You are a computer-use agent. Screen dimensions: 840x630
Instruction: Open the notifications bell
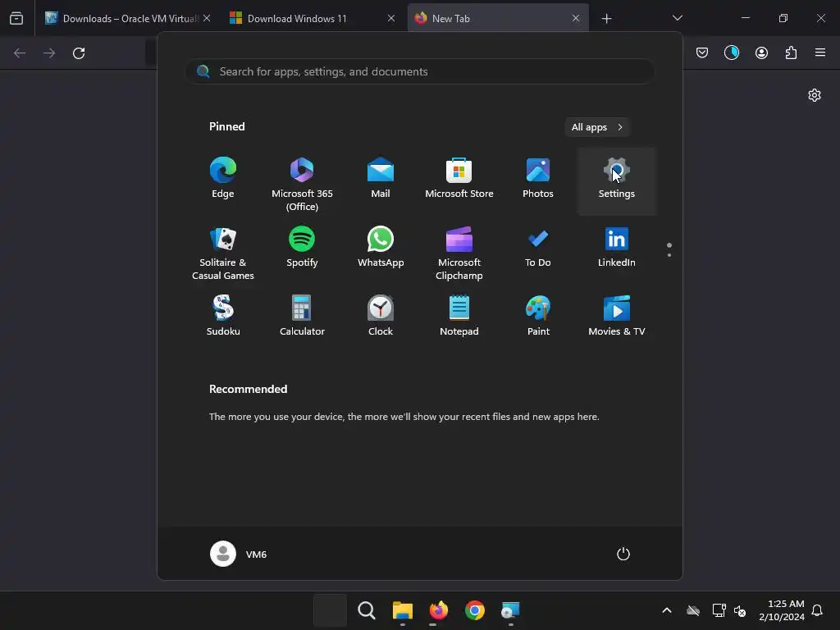tap(818, 610)
